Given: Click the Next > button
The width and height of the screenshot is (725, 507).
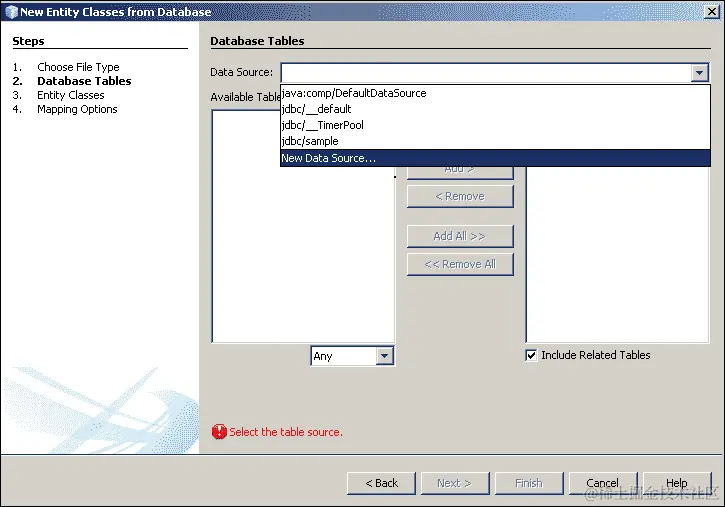Looking at the screenshot, I should (455, 483).
